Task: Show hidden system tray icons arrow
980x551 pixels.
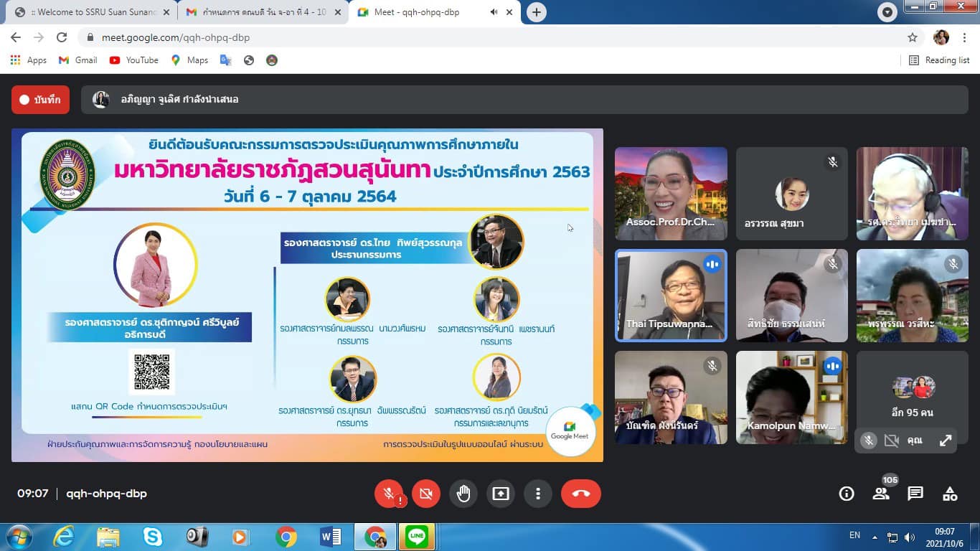Action: [875, 537]
